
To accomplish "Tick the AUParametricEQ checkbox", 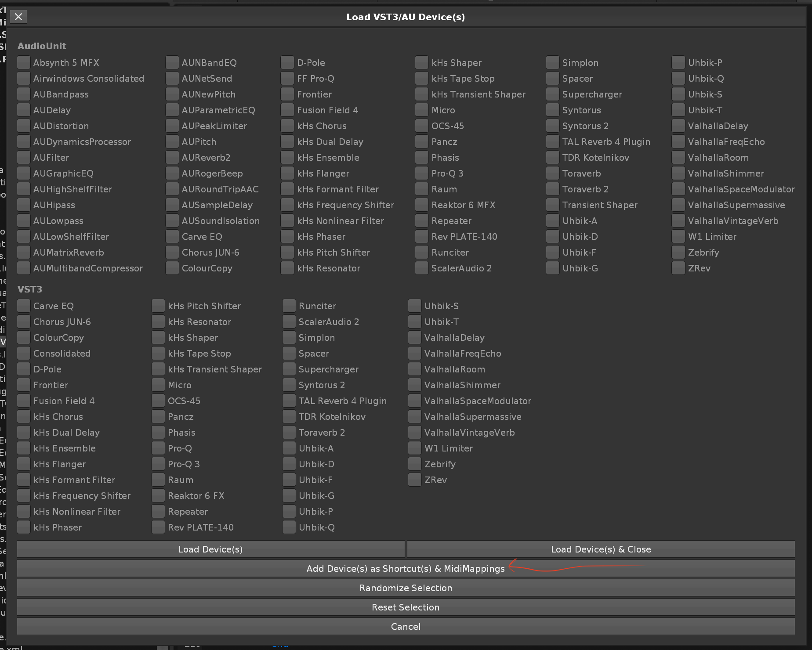I will pyautogui.click(x=172, y=110).
